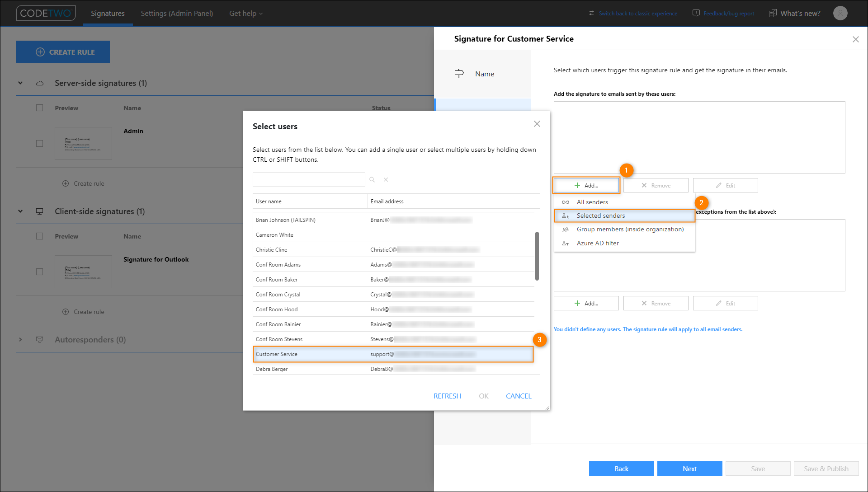The width and height of the screenshot is (868, 492).
Task: Open the Get help dropdown menu
Action: (x=245, y=14)
